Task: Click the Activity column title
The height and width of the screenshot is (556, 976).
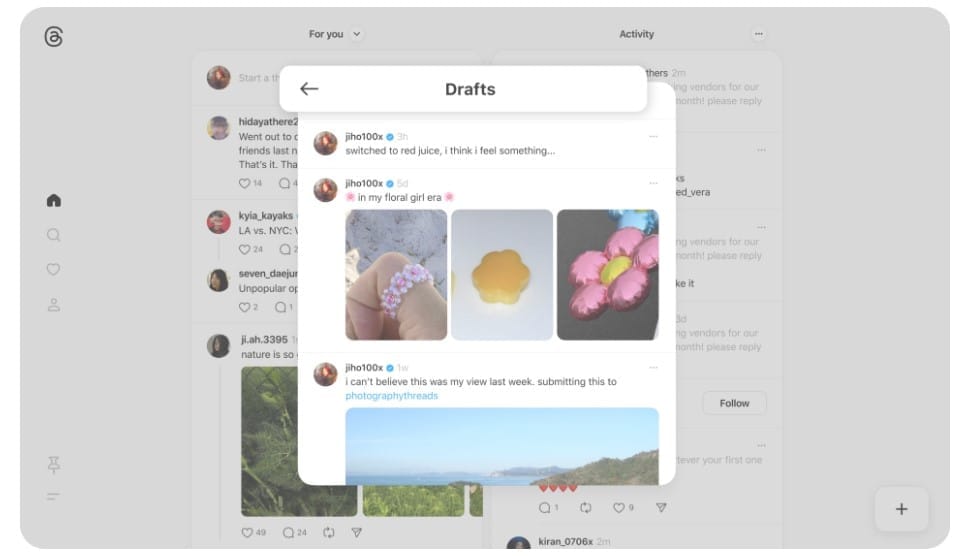Action: pyautogui.click(x=636, y=34)
